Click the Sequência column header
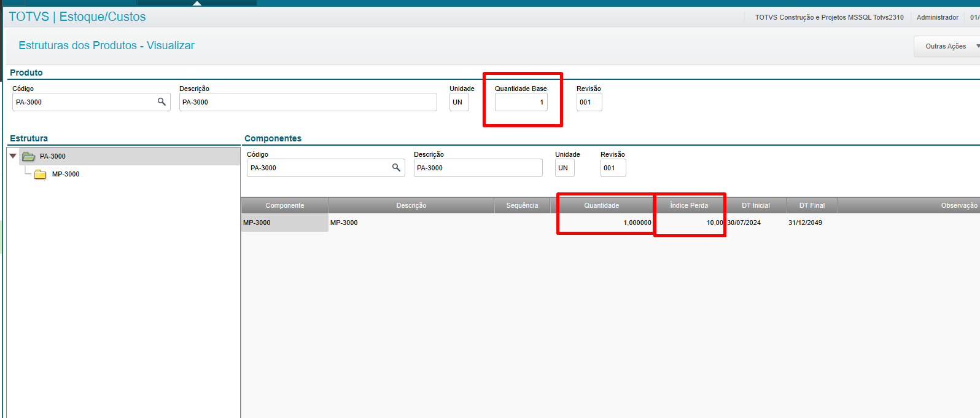980x418 pixels. click(522, 205)
